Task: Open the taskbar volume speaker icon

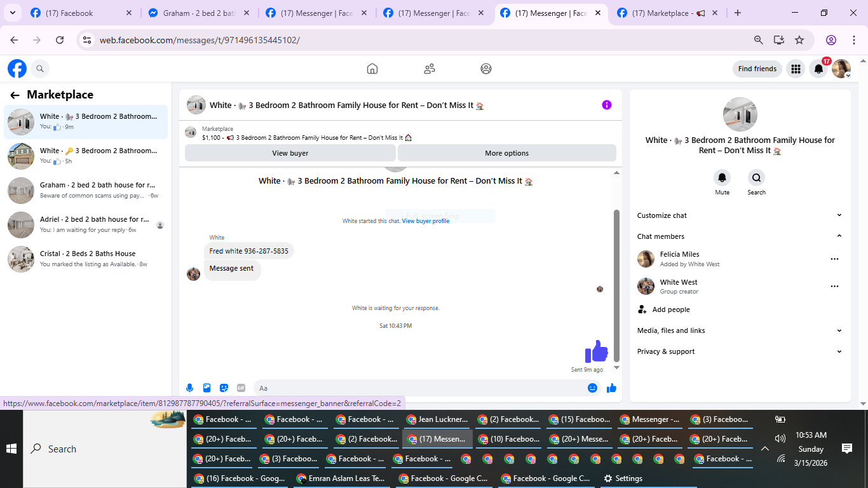Action: (781, 438)
